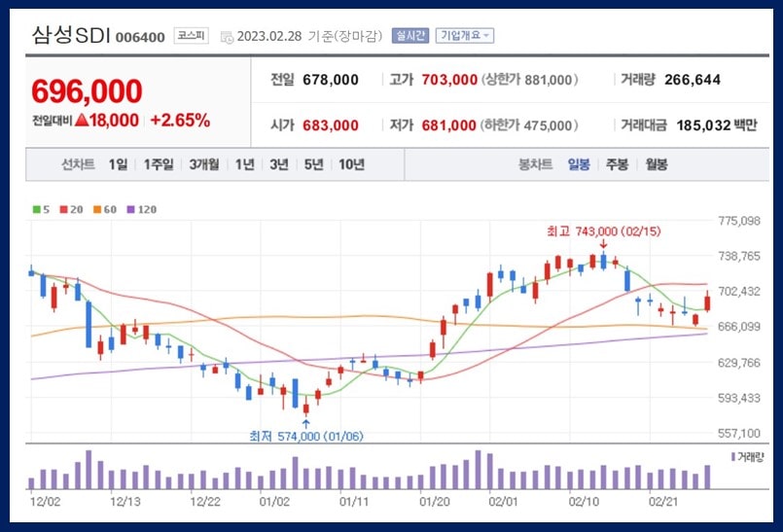Click the high price 703,000
The width and height of the screenshot is (783, 532).
449,80
